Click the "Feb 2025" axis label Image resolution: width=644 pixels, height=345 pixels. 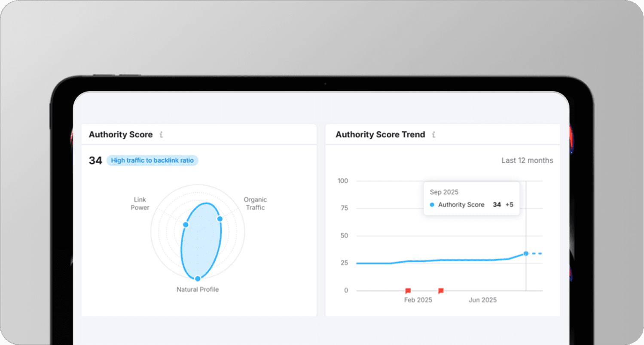pos(418,300)
